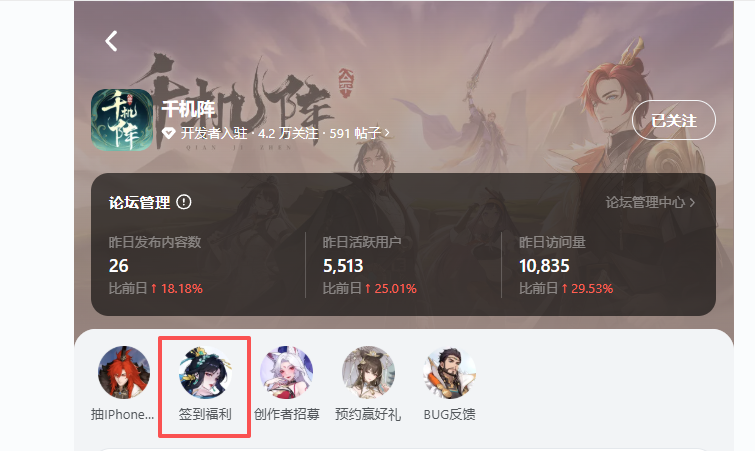This screenshot has width=755, height=451.
Task: Open the 千机阵 game app icon
Action: (122, 120)
